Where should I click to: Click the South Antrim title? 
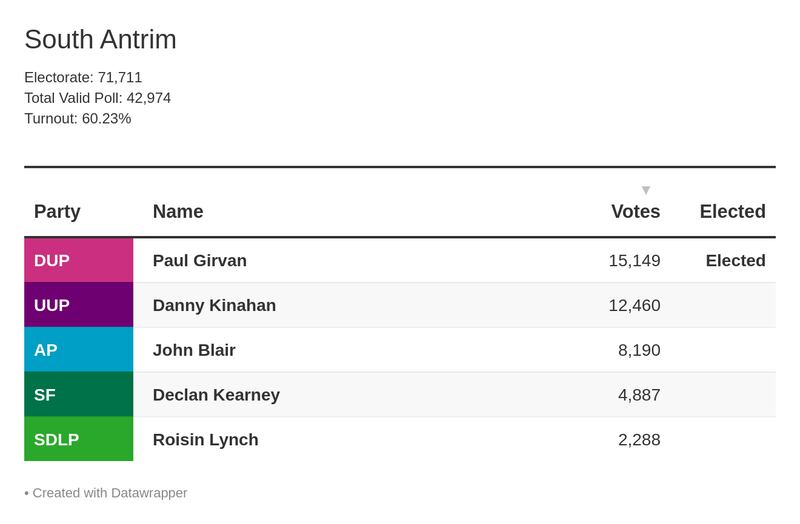click(100, 40)
